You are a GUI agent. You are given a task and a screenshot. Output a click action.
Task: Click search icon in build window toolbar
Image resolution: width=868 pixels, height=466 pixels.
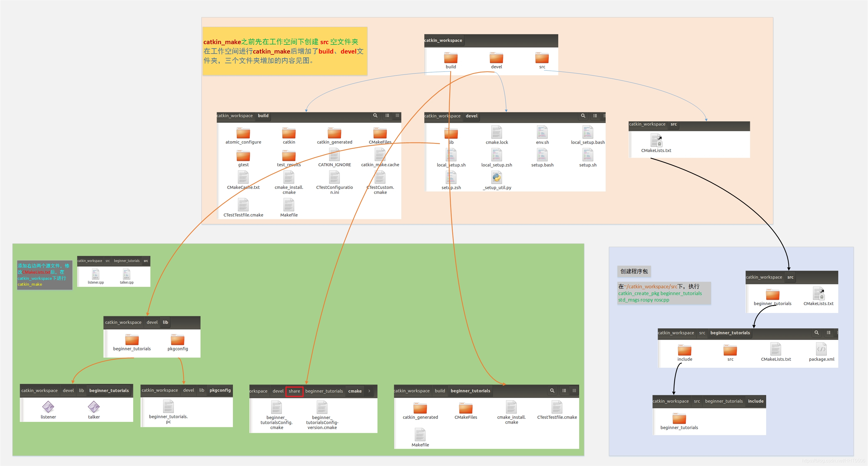375,116
